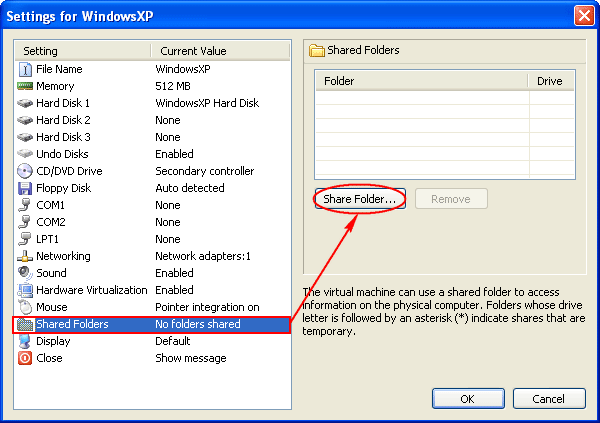Image resolution: width=600 pixels, height=423 pixels.
Task: Click the red Close setting icon
Action: 25,358
